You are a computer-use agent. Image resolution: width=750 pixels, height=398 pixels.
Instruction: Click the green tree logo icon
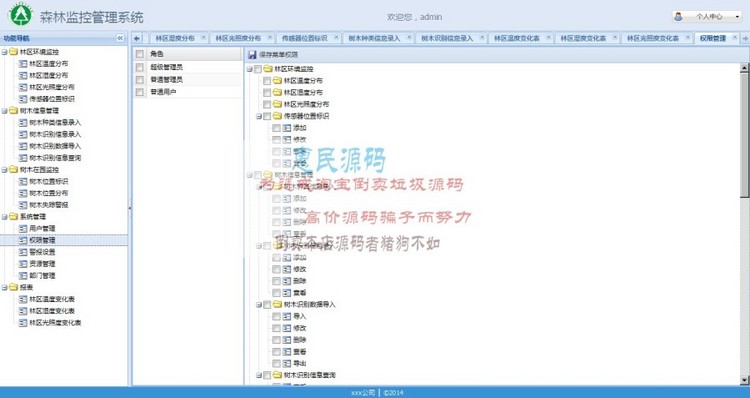coord(21,15)
